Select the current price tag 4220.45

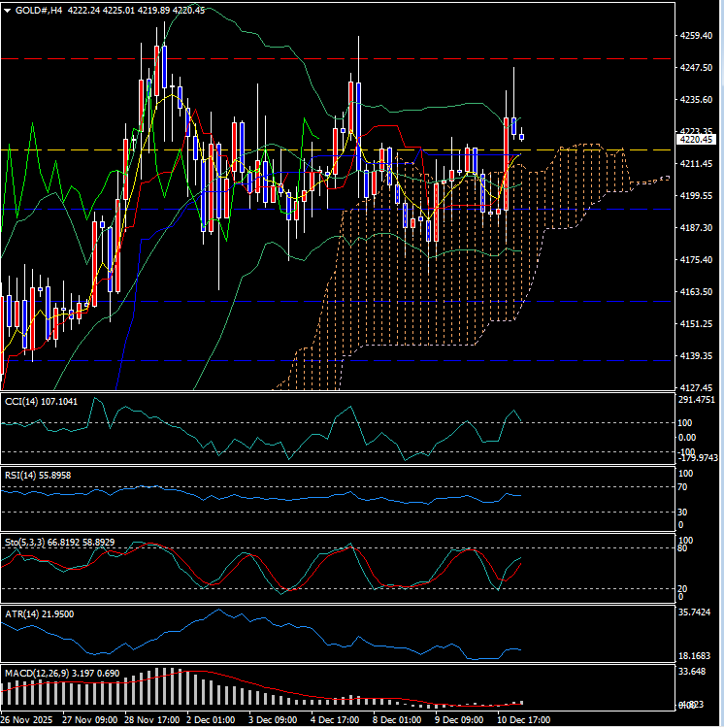(x=697, y=140)
